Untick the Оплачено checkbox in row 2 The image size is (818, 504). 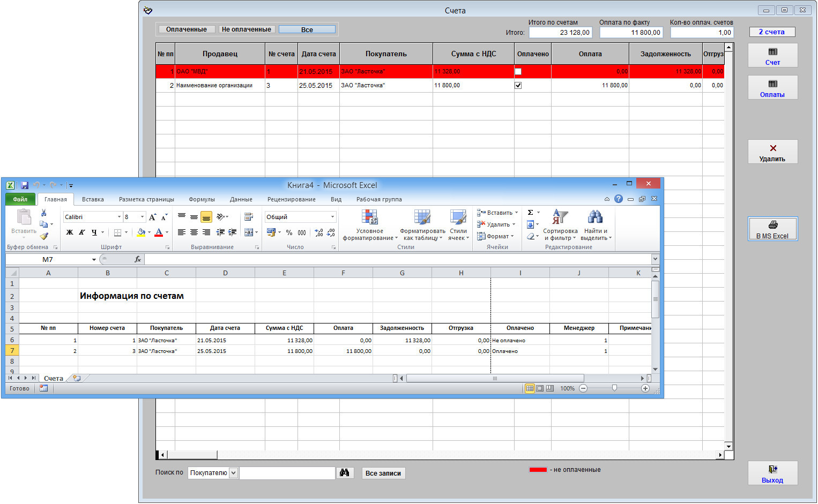518,85
